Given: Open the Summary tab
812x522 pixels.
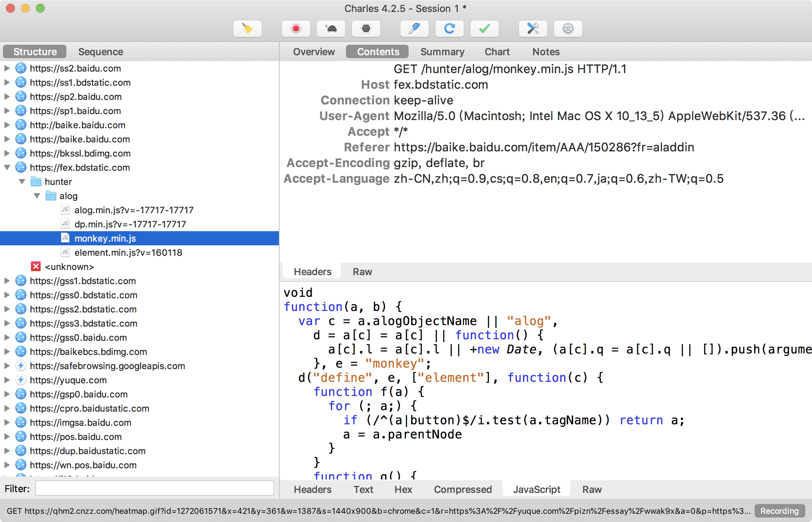Looking at the screenshot, I should pos(442,52).
